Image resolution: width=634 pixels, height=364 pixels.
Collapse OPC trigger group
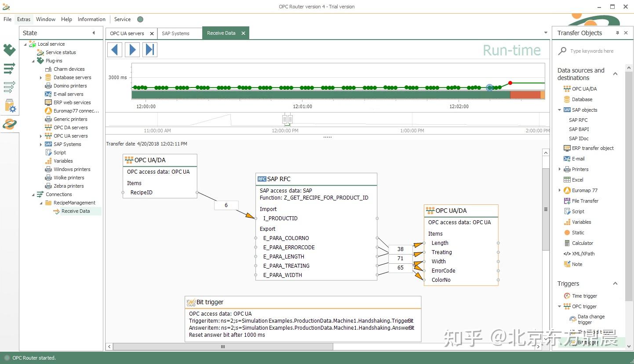pos(559,306)
